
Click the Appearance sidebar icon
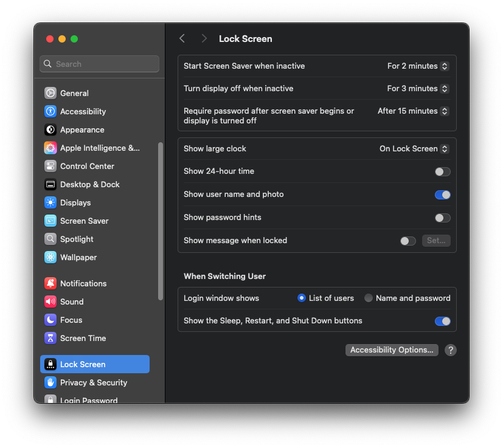click(x=50, y=129)
